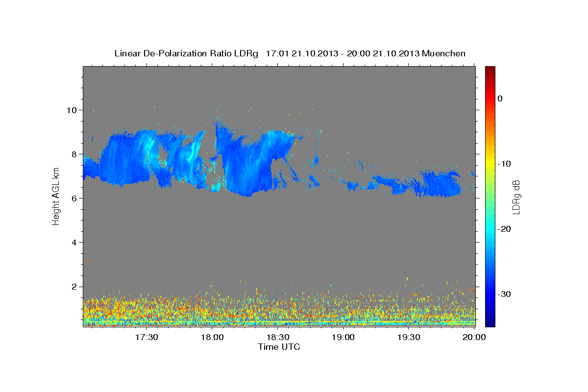588x392 pixels.
Task: Select the 19:00 time tick label
Action: (x=343, y=337)
